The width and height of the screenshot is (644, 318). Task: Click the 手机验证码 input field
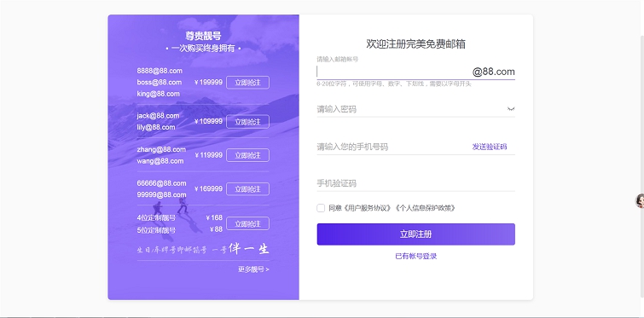click(415, 183)
